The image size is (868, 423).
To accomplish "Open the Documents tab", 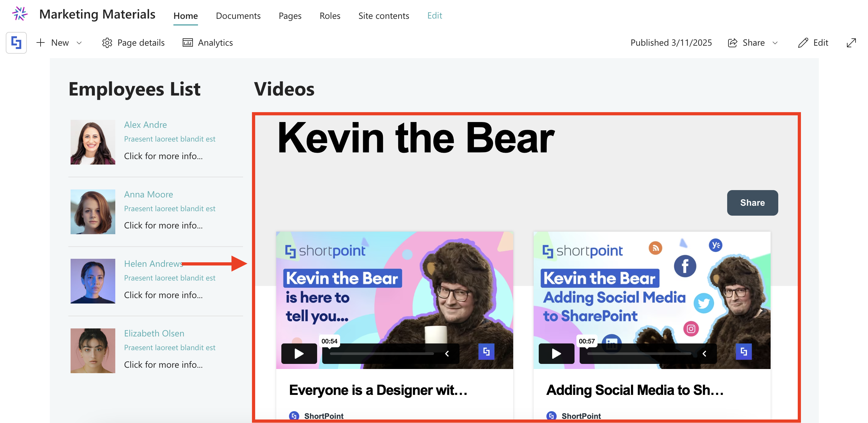I will tap(238, 16).
